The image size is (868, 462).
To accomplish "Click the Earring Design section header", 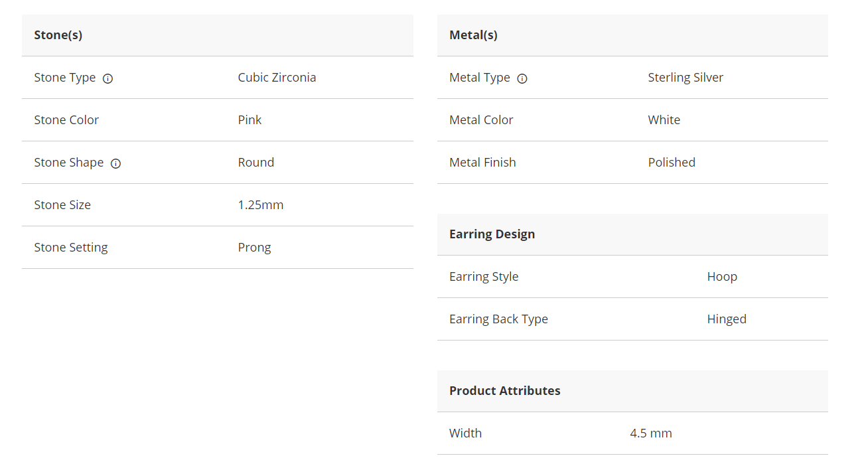I will (492, 234).
